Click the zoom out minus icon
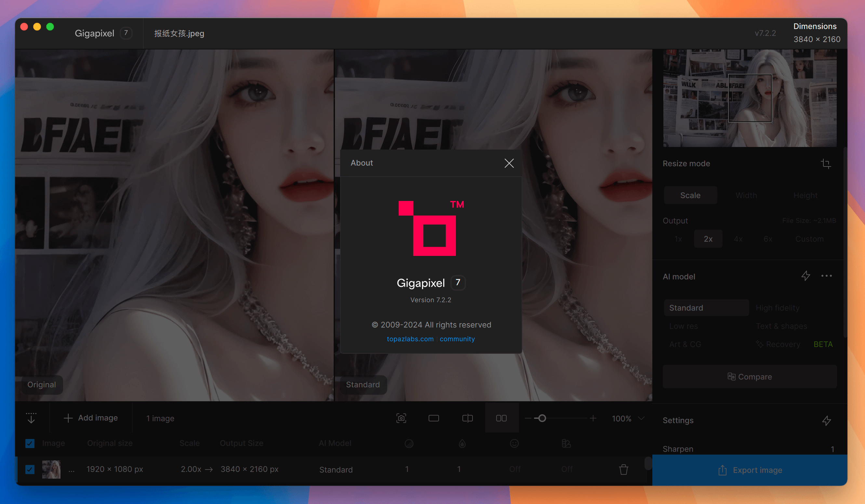The image size is (865, 504). pyautogui.click(x=528, y=418)
